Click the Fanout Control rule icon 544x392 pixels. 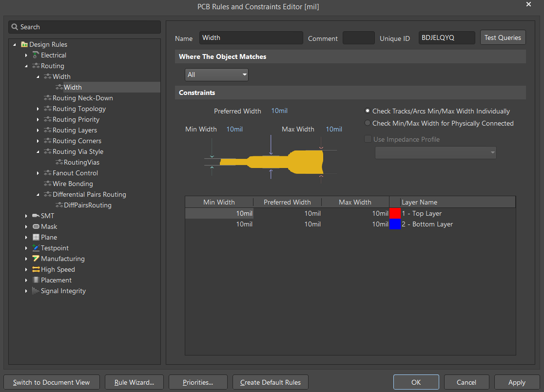48,173
